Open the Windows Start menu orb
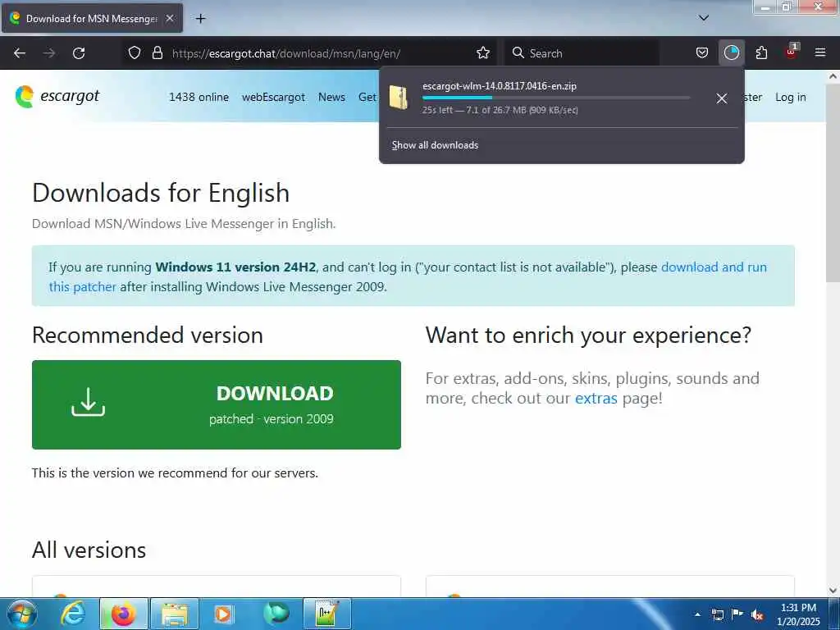 tap(22, 614)
